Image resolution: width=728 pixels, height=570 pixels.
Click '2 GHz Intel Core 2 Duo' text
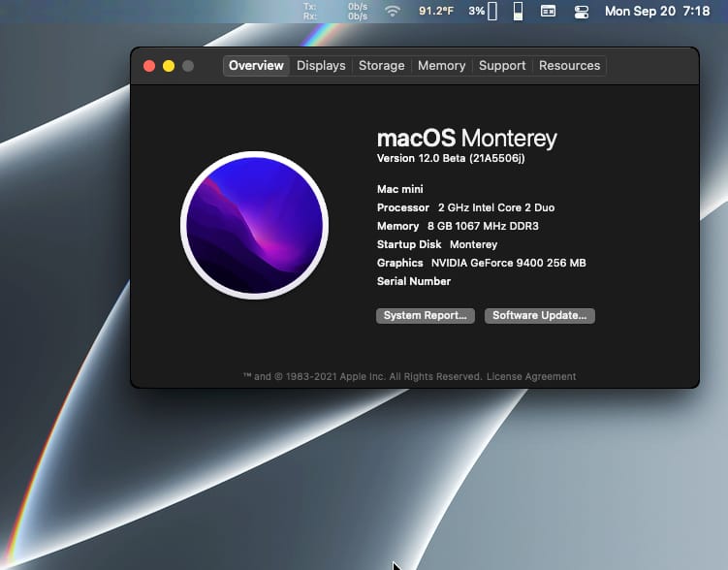point(496,207)
